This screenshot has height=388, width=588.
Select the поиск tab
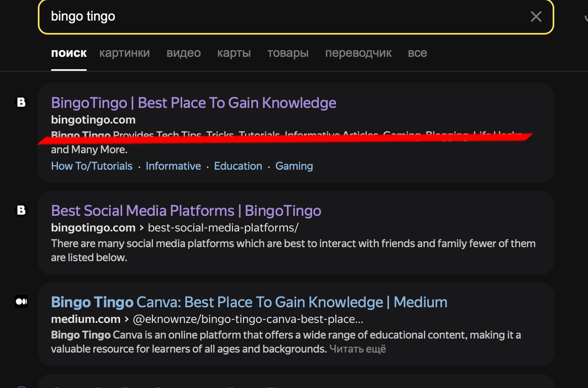pos(69,53)
